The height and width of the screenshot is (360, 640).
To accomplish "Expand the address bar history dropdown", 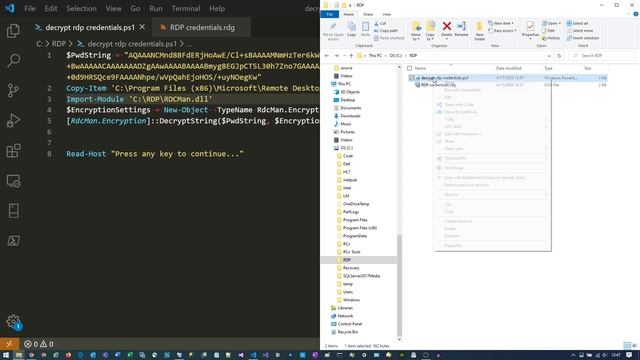I will point(549,56).
